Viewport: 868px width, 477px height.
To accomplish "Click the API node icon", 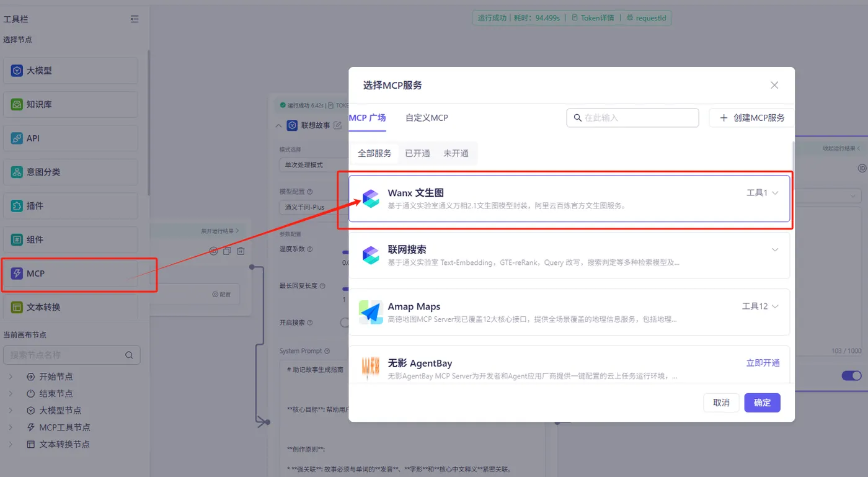I will [x=17, y=138].
